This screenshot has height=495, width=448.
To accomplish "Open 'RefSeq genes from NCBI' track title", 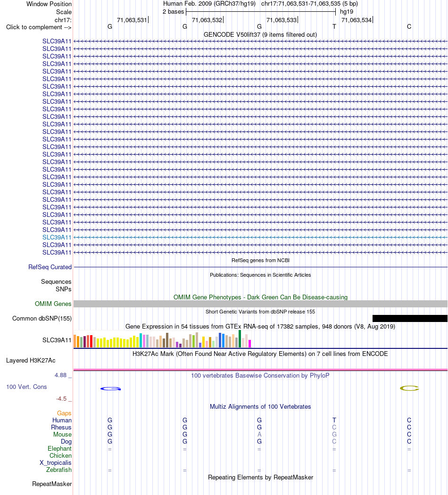I will [260, 260].
